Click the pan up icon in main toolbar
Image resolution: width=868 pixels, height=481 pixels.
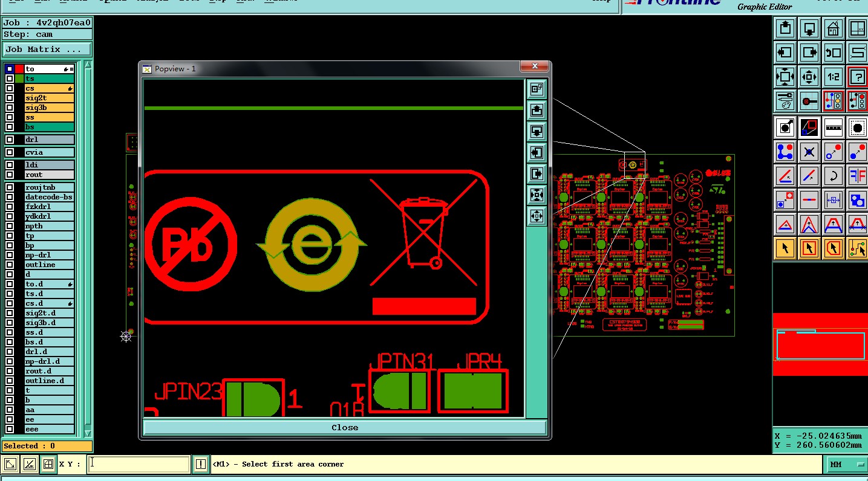click(785, 28)
